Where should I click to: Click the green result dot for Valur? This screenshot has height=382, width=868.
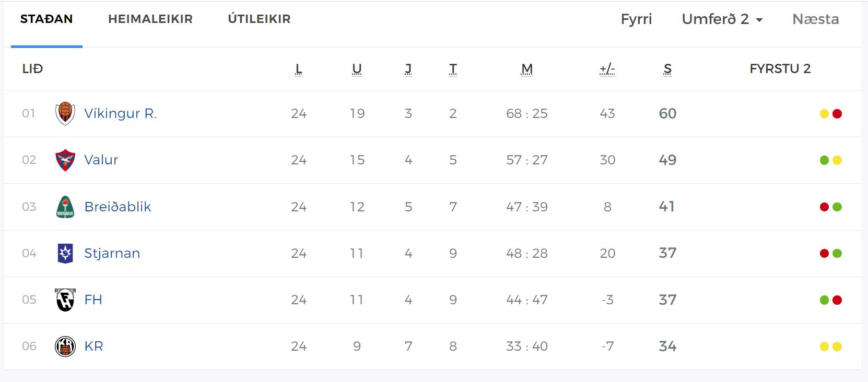tap(824, 160)
